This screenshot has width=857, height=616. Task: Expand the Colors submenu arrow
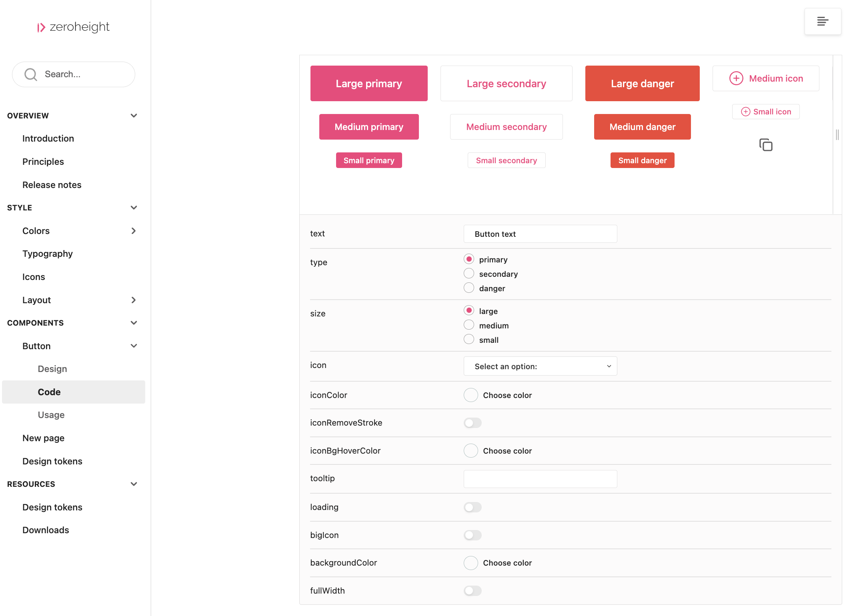[x=134, y=231]
